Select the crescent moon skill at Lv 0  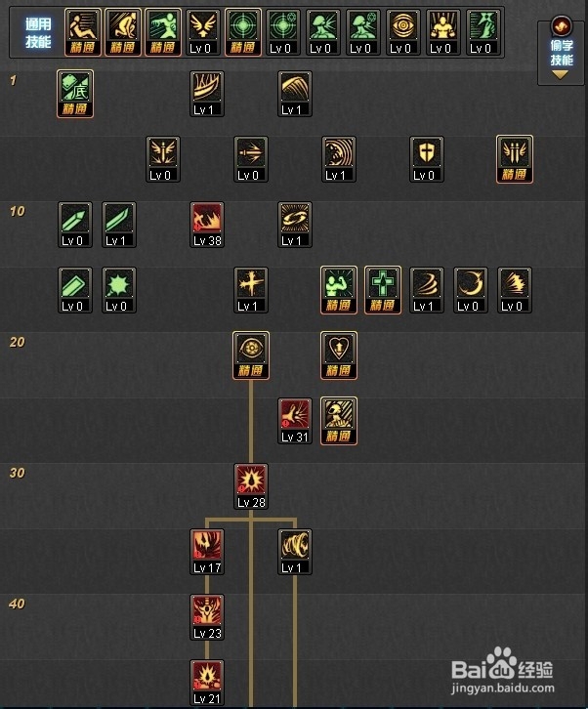471,290
